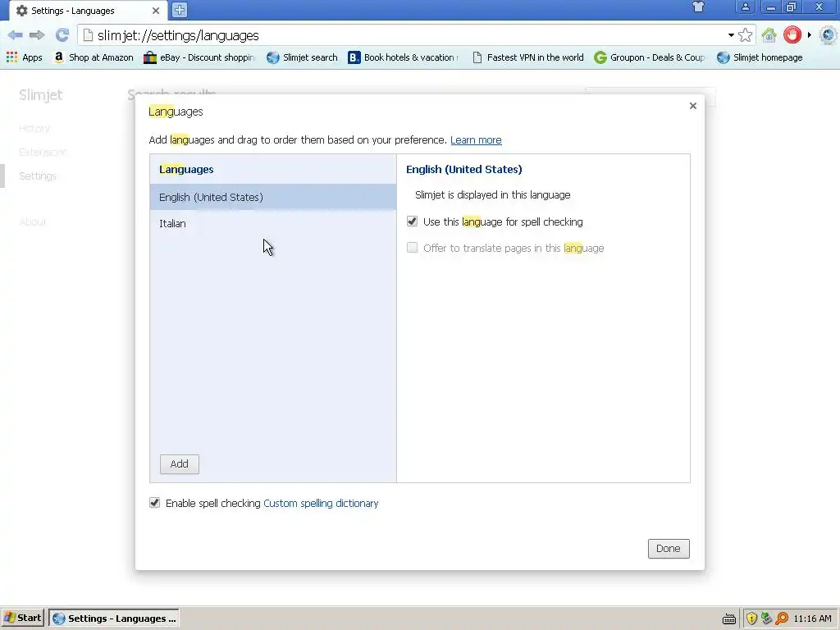This screenshot has height=630, width=840.
Task: Click the 11:16 AM system clock
Action: pyautogui.click(x=813, y=619)
